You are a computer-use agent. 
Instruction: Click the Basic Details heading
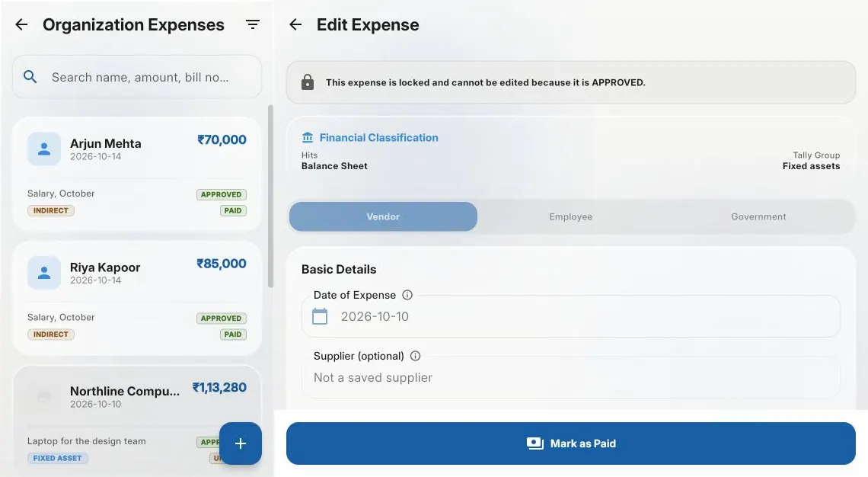(339, 269)
